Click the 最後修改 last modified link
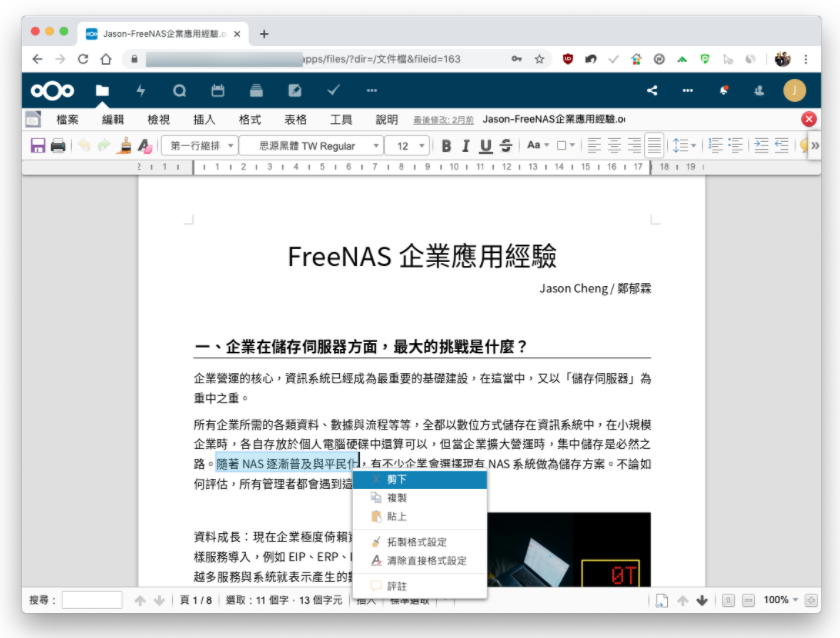This screenshot has width=840, height=638. pos(443,120)
